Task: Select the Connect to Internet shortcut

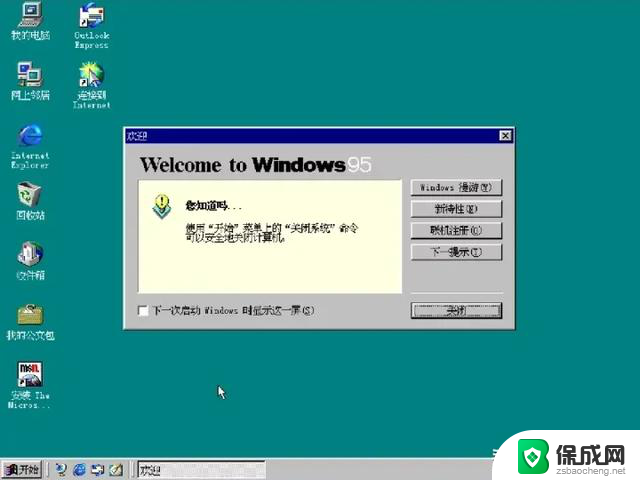Action: [91, 85]
